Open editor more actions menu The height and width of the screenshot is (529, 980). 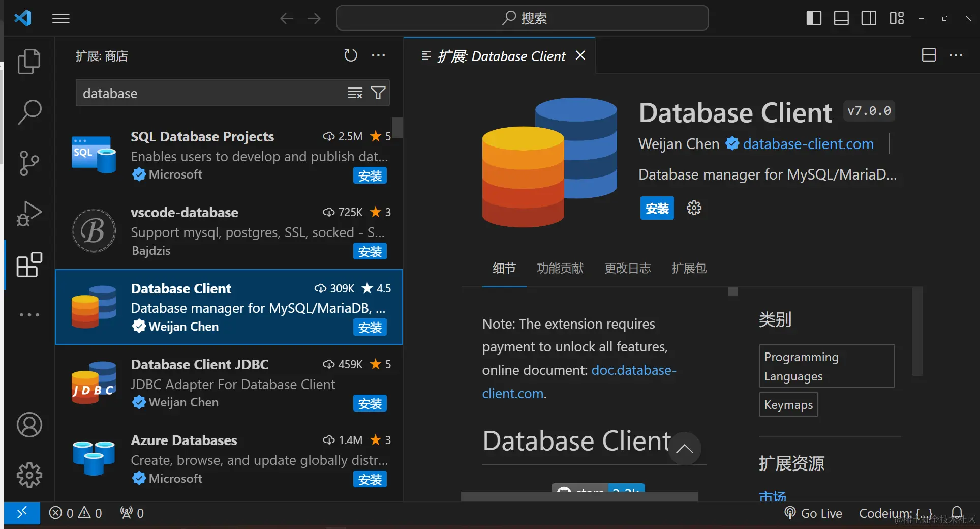tap(956, 55)
